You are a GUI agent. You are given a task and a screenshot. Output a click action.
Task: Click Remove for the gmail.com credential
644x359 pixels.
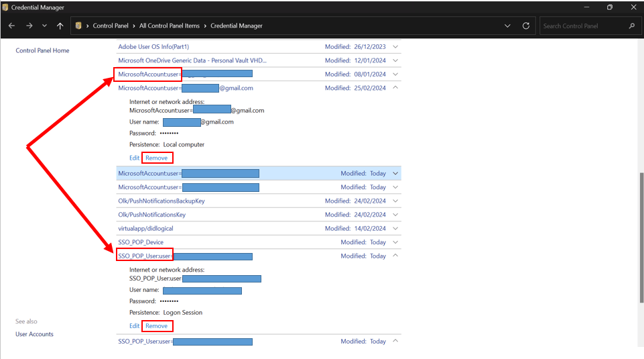tap(157, 158)
